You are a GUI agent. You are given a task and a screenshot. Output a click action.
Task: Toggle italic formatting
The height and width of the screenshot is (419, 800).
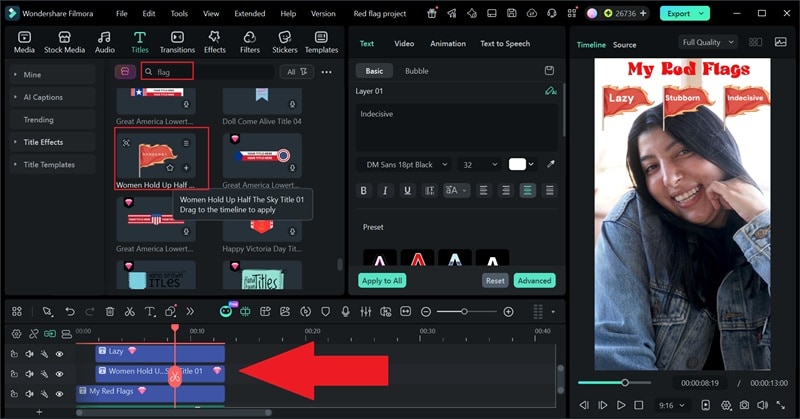[x=385, y=190]
